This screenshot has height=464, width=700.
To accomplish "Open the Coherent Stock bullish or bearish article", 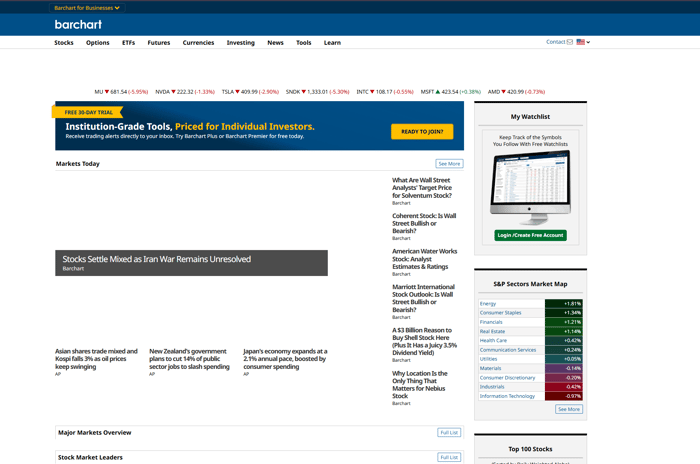I will (x=424, y=223).
